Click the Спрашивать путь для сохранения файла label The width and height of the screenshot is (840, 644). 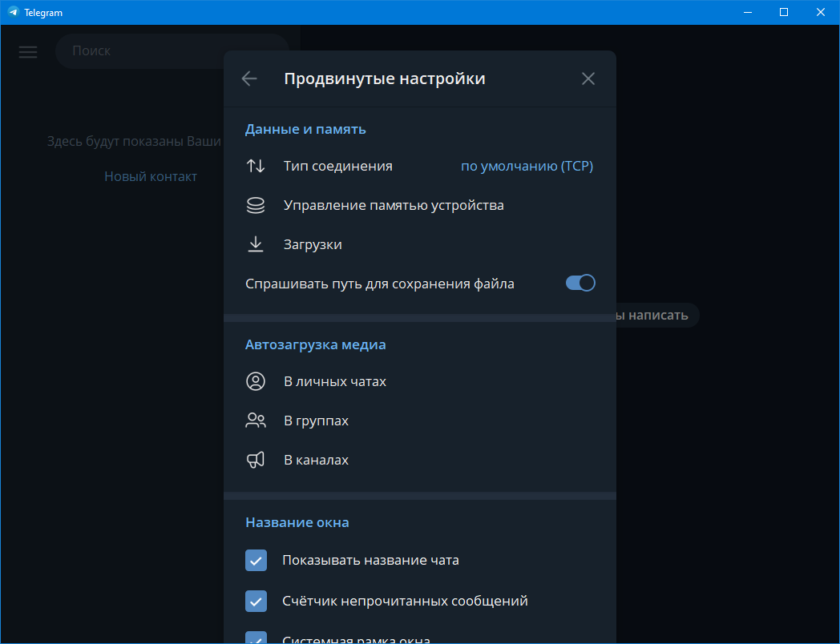[x=380, y=284]
